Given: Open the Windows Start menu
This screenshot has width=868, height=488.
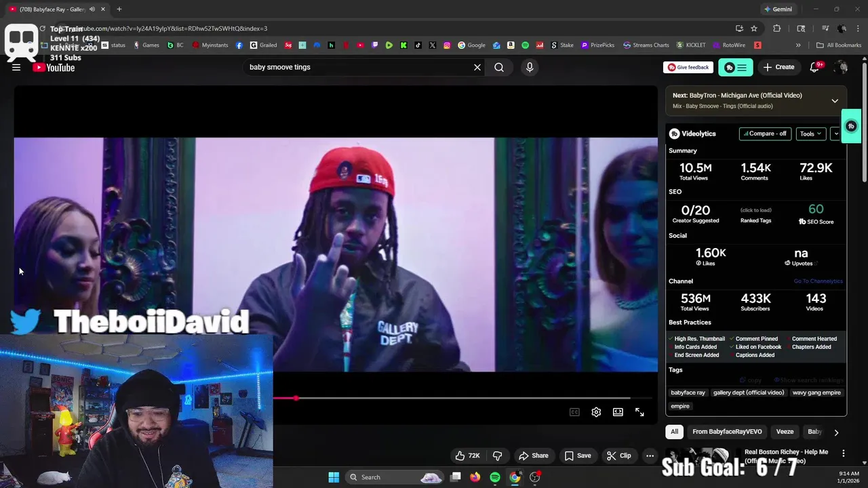Looking at the screenshot, I should 334,477.
